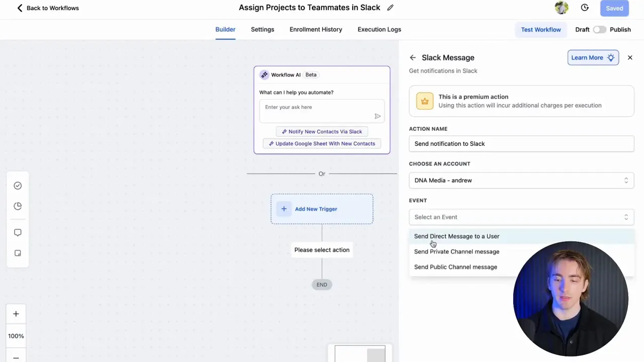Click the Enter your ask here field
Screen dimensions: 644x362
(322, 112)
